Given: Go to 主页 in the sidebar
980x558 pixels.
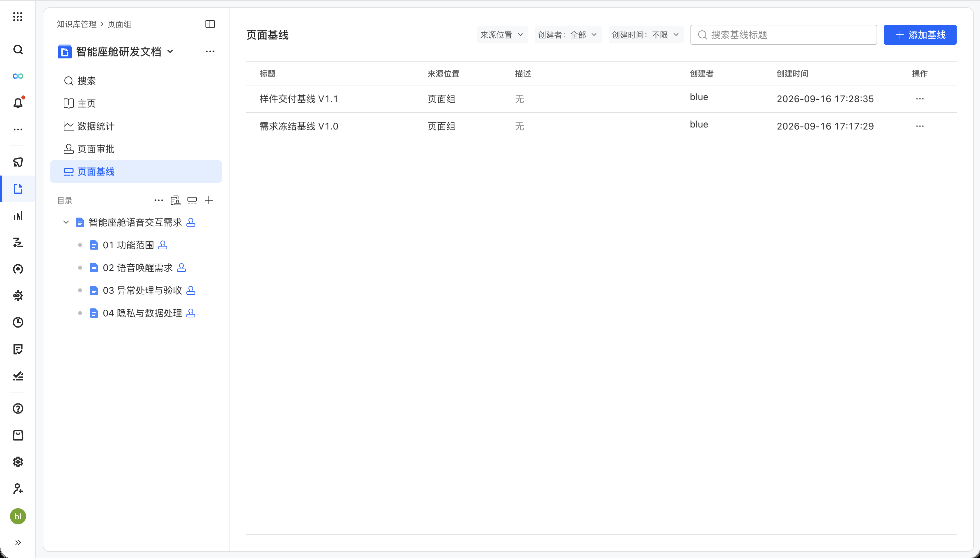Looking at the screenshot, I should pyautogui.click(x=136, y=103).
